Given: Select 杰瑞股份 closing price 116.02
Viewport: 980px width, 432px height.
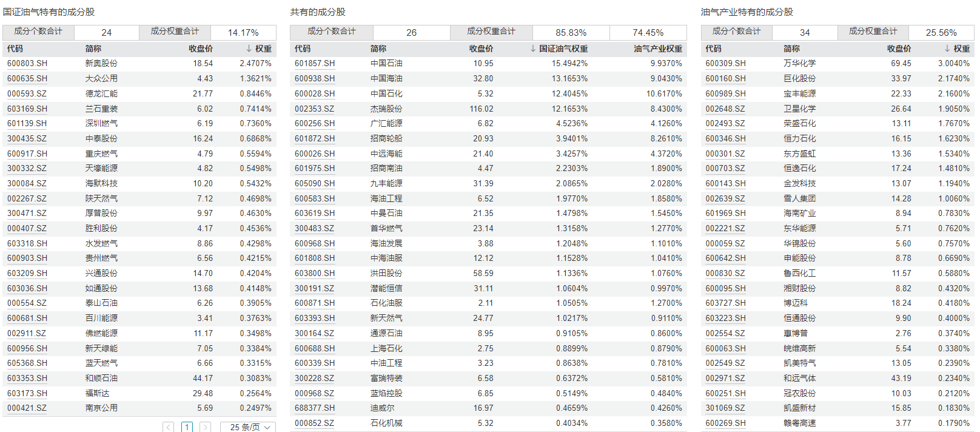Looking at the screenshot, I should 482,109.
